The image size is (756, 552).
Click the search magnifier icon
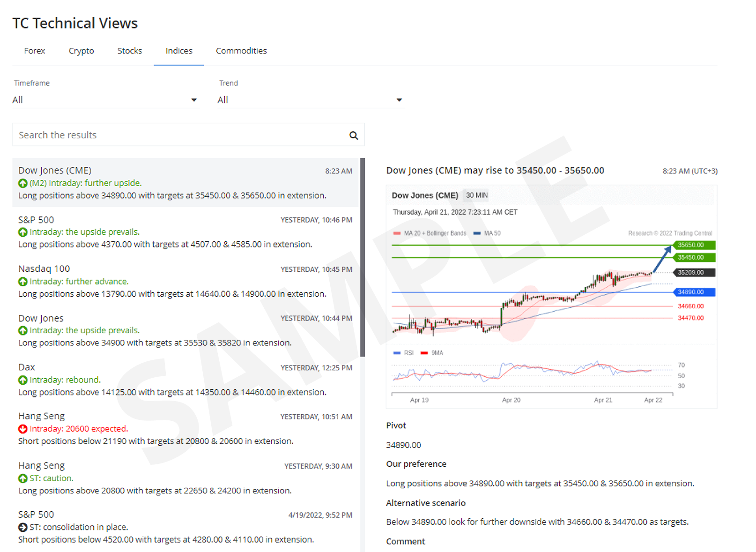[354, 135]
